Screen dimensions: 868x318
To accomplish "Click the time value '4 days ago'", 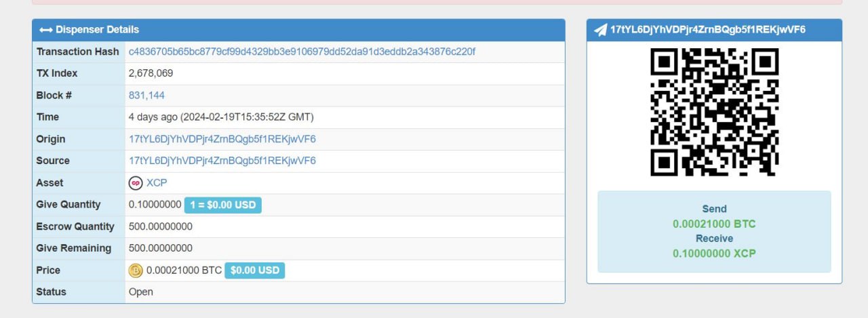I will pyautogui.click(x=153, y=117).
